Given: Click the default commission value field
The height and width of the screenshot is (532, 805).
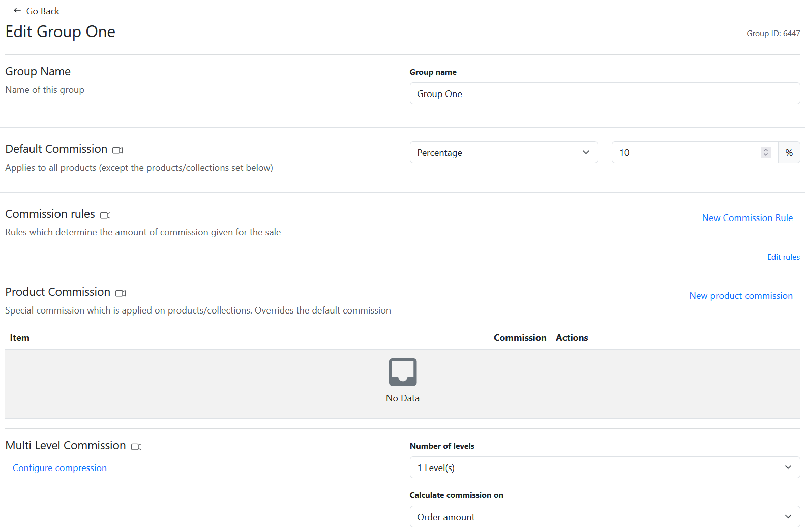Looking at the screenshot, I should coord(687,152).
